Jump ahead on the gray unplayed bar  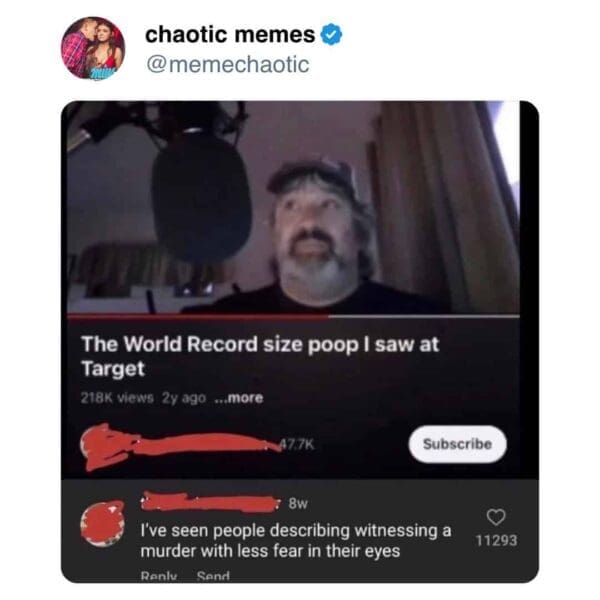pos(424,316)
